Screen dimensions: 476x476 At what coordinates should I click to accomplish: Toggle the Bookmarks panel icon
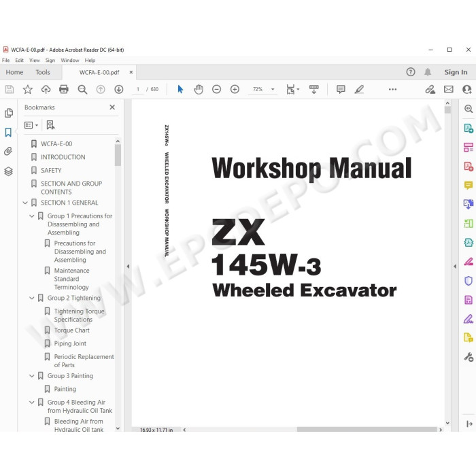[x=8, y=133]
